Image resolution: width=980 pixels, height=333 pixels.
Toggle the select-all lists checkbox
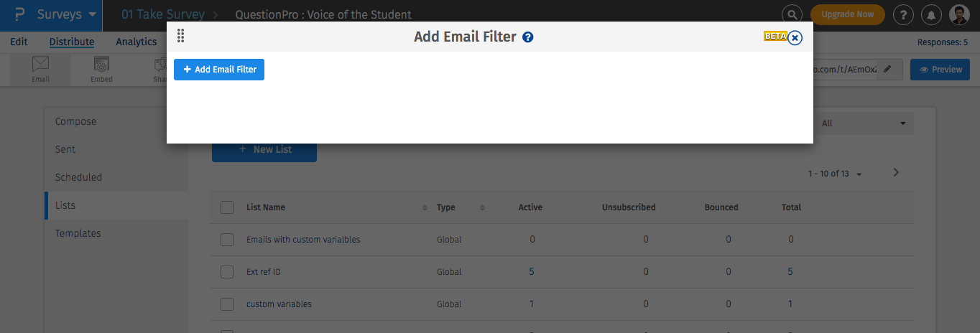point(227,207)
